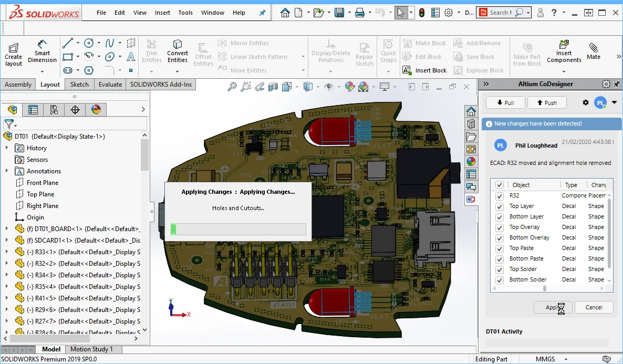Open the user account dropdown arrow
The image size is (623, 364).
614,102
